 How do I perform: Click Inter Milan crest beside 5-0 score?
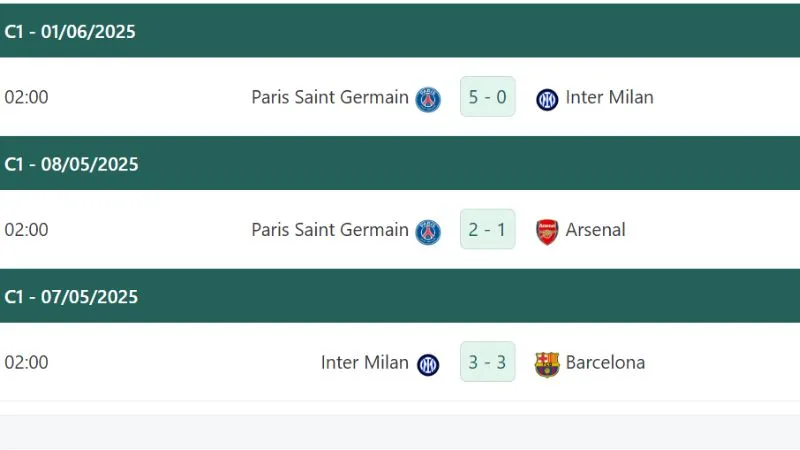tap(547, 99)
